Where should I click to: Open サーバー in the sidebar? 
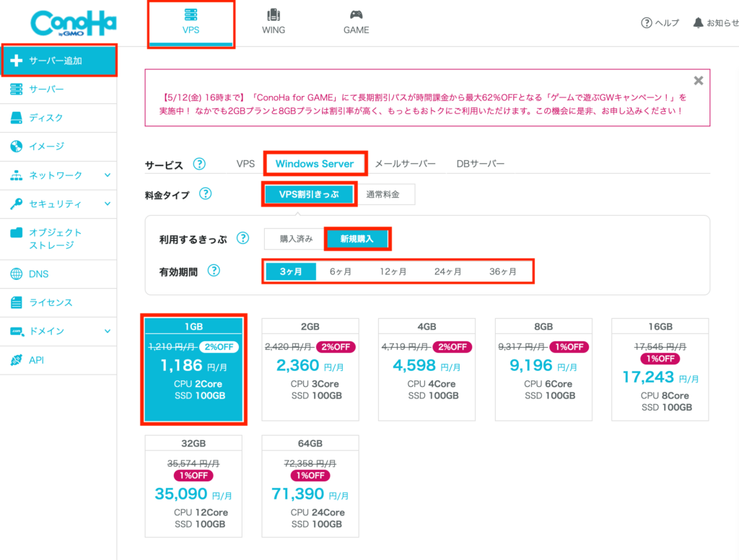coord(58,89)
